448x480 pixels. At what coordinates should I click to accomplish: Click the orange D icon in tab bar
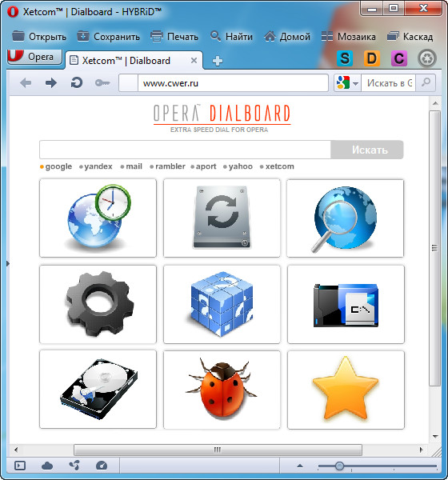[x=372, y=58]
